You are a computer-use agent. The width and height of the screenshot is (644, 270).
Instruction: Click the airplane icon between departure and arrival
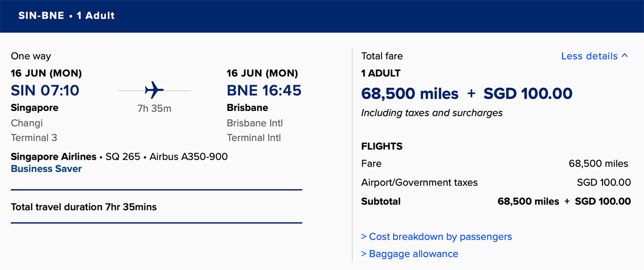[x=154, y=89]
